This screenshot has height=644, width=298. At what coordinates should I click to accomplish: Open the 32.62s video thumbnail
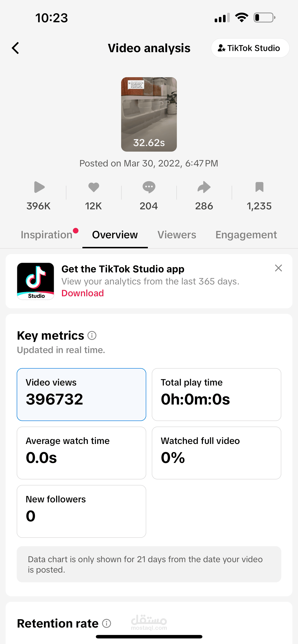pyautogui.click(x=149, y=114)
